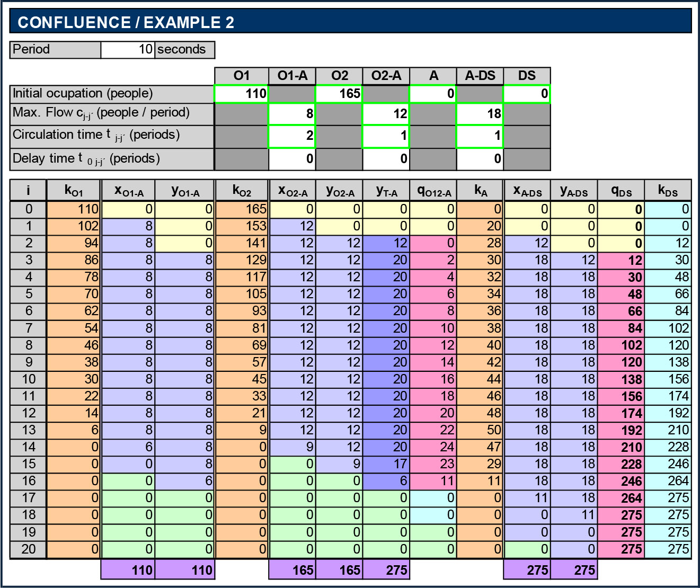The height and width of the screenshot is (588, 700).
Task: Click the kDS column header
Action: click(x=668, y=190)
